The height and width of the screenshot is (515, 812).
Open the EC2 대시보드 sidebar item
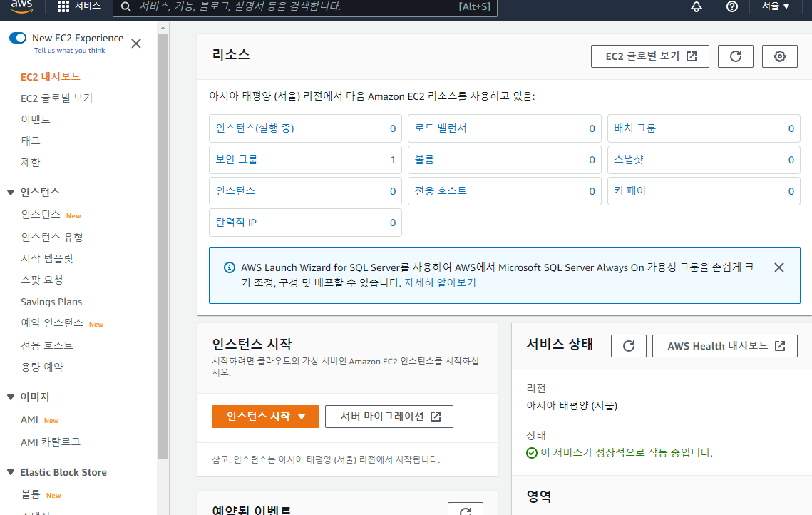pos(50,77)
